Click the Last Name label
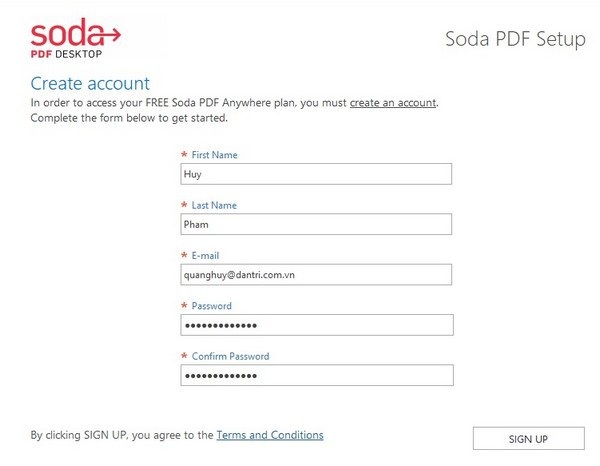 pyautogui.click(x=214, y=205)
